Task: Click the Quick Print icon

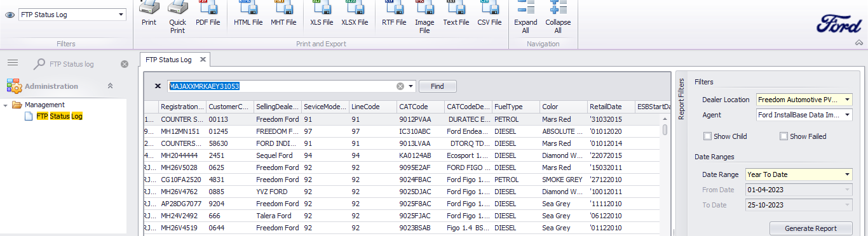Action: (x=178, y=16)
